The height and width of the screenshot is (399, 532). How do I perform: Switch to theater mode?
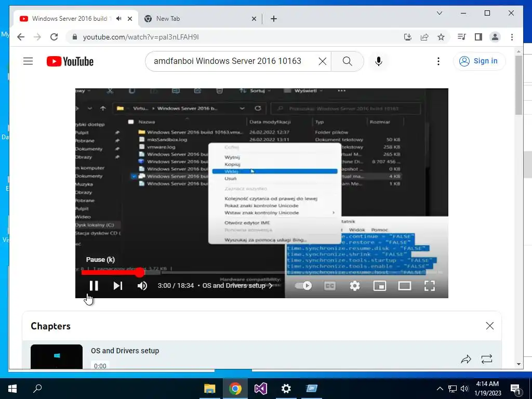point(404,286)
